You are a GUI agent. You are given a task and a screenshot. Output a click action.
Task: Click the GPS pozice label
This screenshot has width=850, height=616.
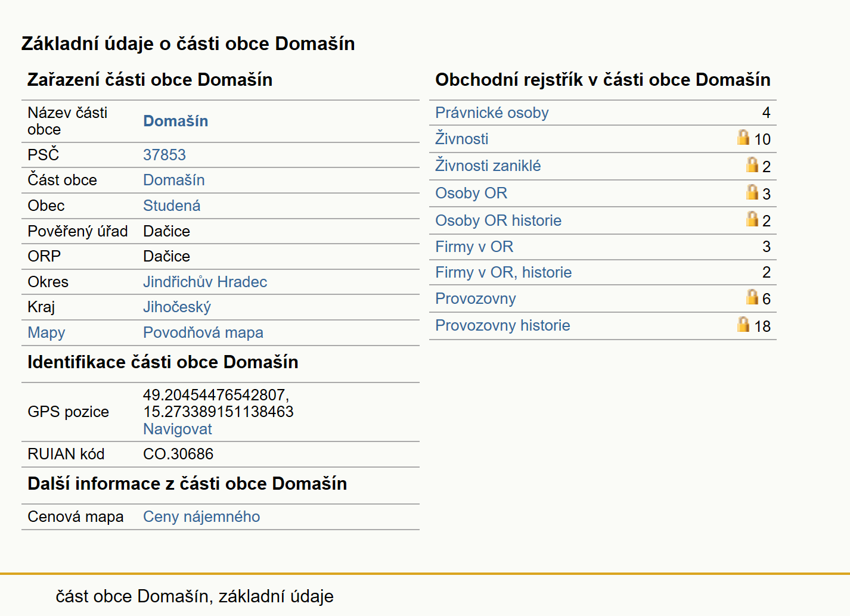pos(69,412)
